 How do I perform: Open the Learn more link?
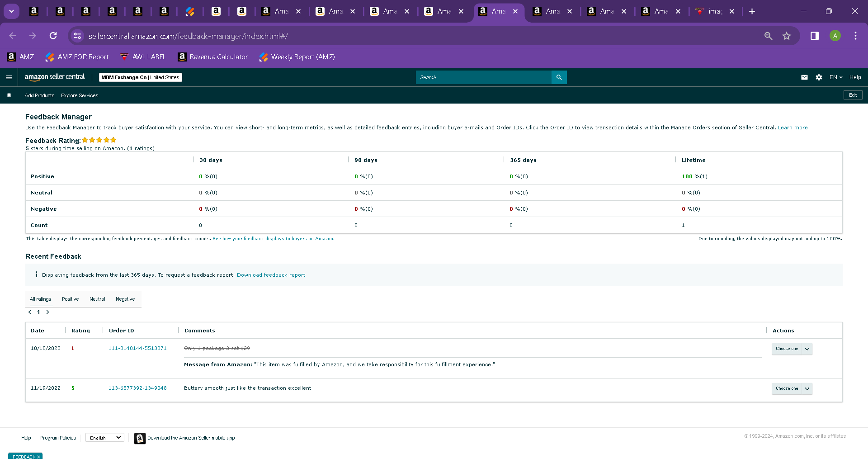tap(793, 128)
